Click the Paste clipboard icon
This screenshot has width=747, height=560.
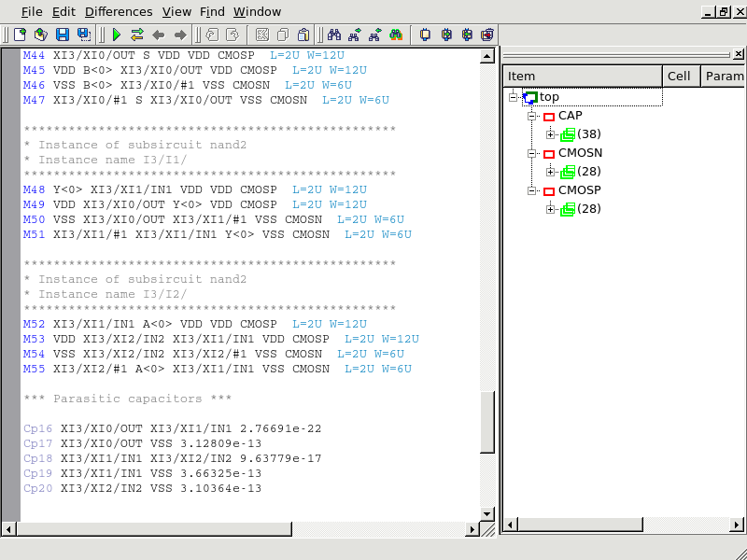(303, 35)
